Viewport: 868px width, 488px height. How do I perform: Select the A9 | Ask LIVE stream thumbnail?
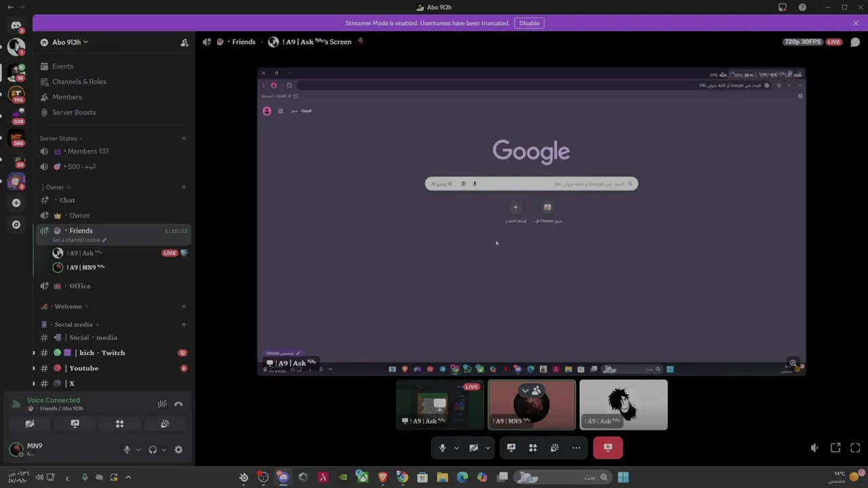coord(440,405)
